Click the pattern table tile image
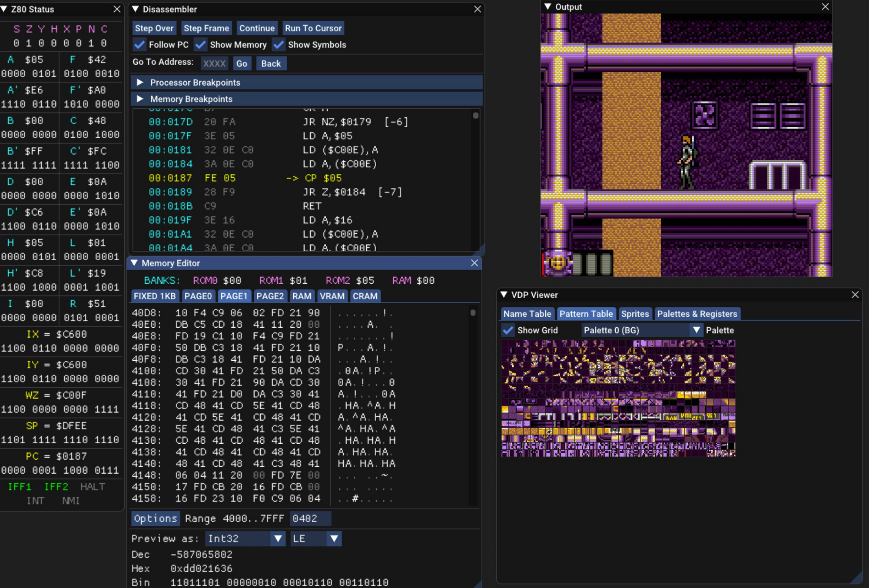Image resolution: width=869 pixels, height=588 pixels. coord(618,398)
